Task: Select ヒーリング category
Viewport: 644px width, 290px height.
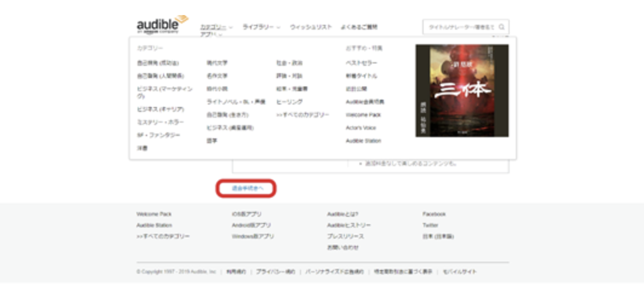Action: [x=289, y=101]
